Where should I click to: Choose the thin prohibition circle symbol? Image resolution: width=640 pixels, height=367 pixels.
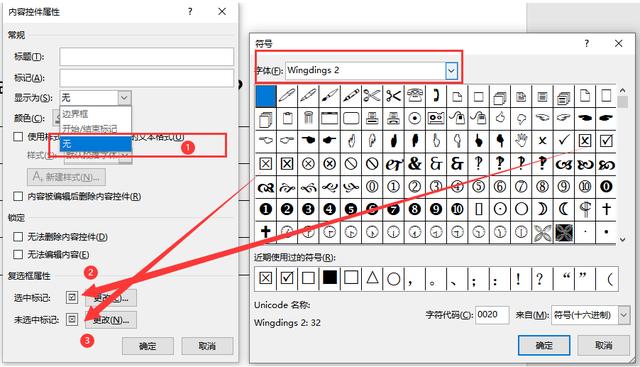pos(351,164)
